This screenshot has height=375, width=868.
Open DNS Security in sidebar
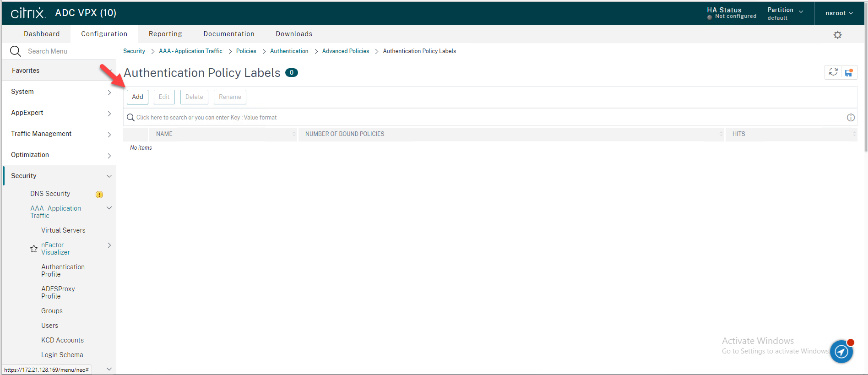(50, 194)
